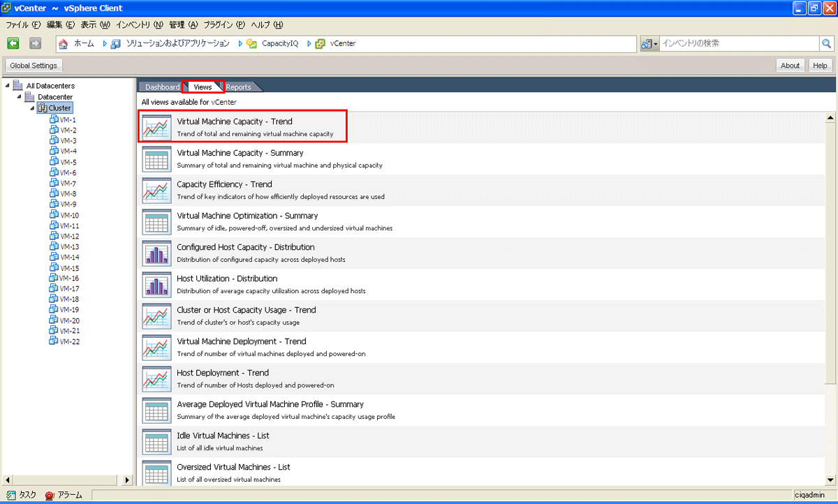Open the アラーム (Alarms) panel in status bar
Image resolution: width=838 pixels, height=504 pixels.
[x=64, y=495]
